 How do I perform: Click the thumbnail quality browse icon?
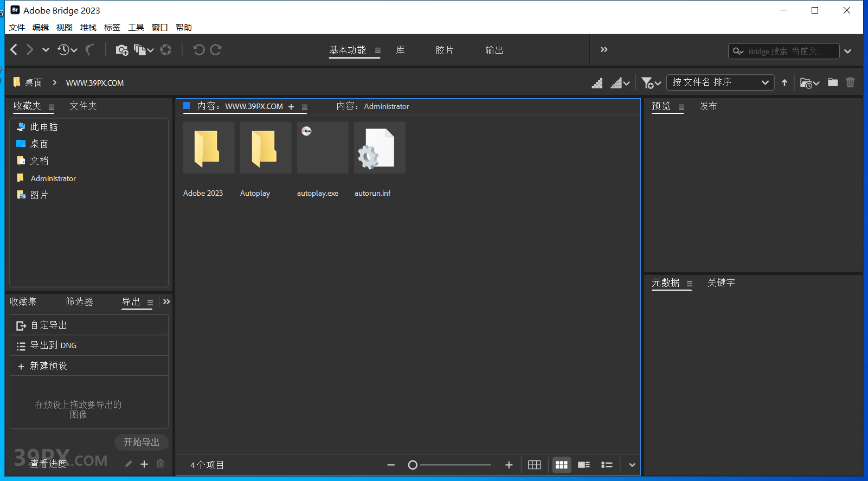[x=597, y=83]
